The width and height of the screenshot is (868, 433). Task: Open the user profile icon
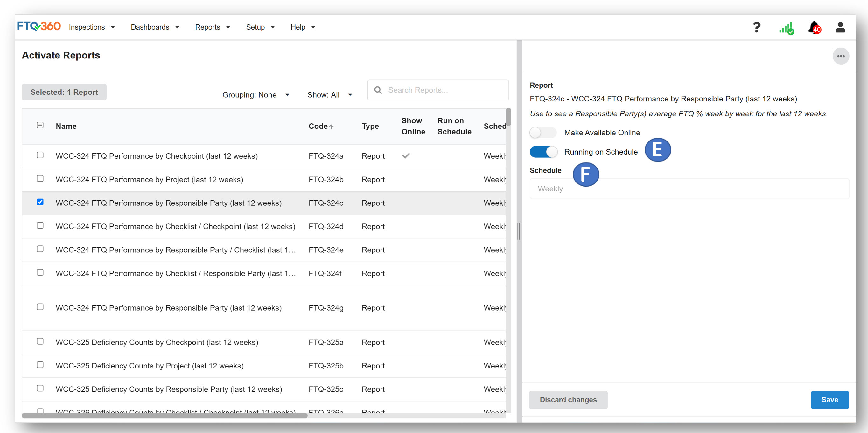[840, 27]
